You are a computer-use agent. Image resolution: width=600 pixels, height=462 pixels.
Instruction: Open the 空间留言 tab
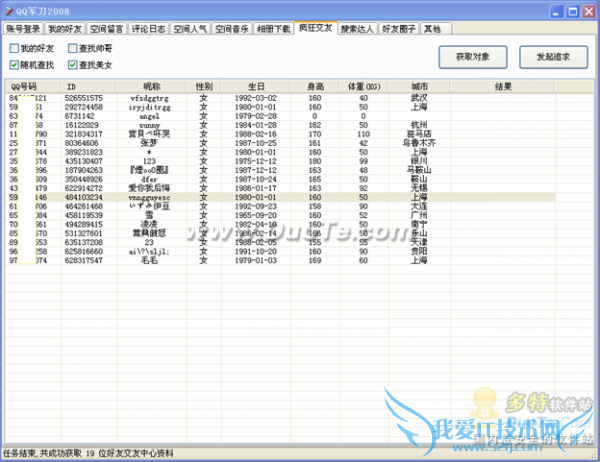coord(107,29)
